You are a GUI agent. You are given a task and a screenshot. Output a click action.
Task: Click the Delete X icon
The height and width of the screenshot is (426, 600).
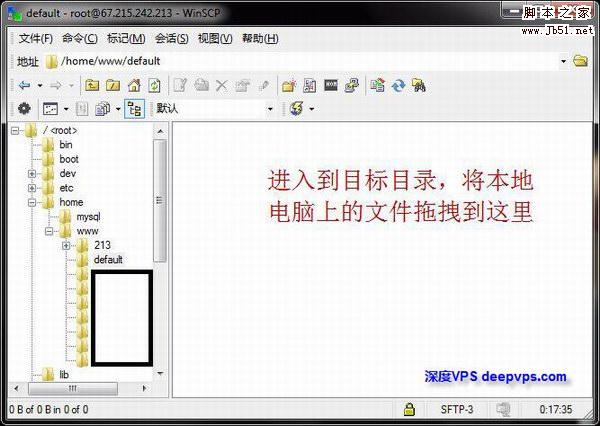(x=222, y=85)
